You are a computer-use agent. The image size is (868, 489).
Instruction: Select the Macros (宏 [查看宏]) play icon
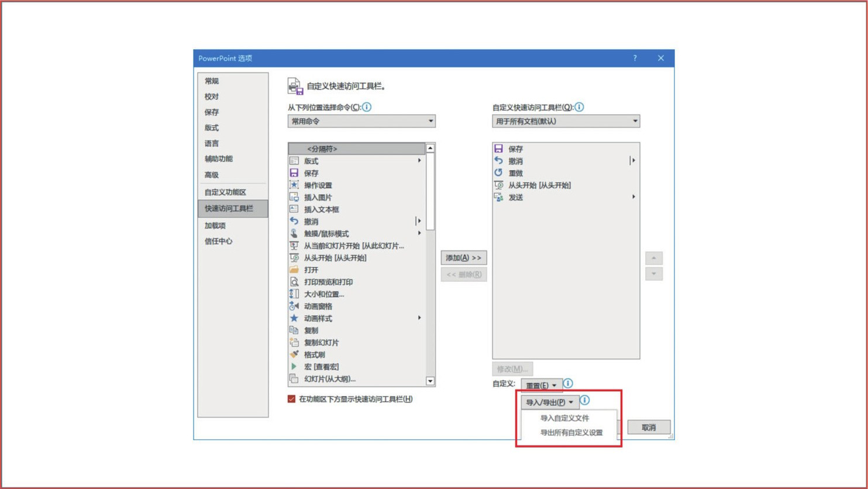point(294,366)
